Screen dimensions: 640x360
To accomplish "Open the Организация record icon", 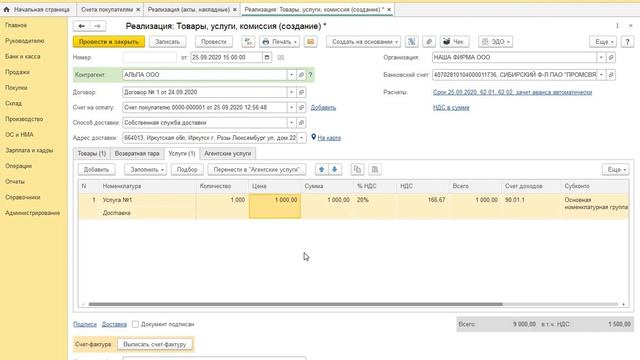I will tap(611, 58).
